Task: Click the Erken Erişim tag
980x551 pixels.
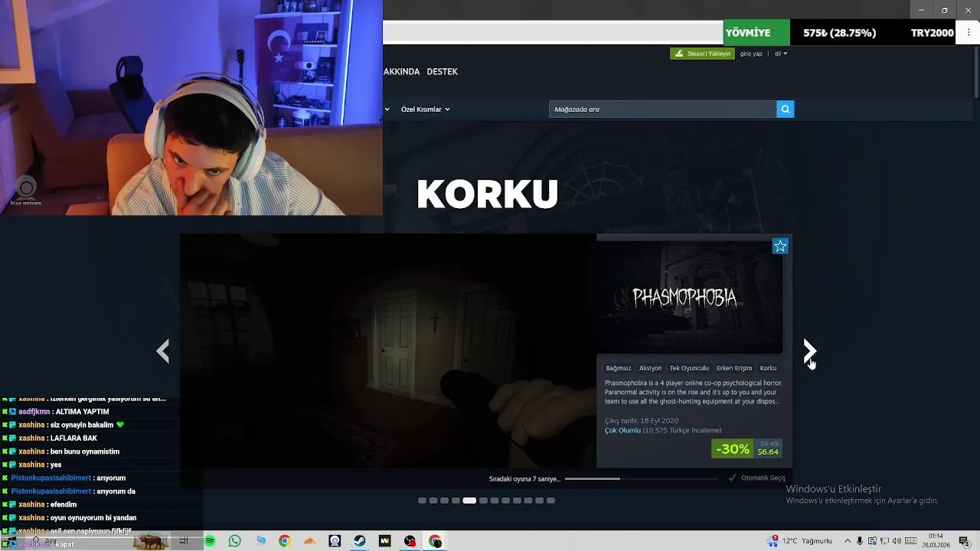Action: [x=734, y=368]
